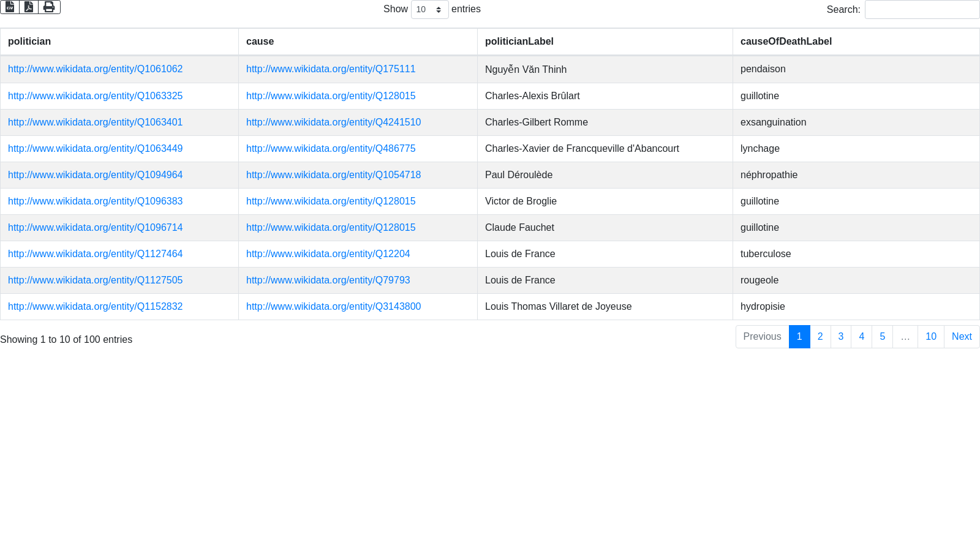Sort table by politicianLabel column

[519, 42]
